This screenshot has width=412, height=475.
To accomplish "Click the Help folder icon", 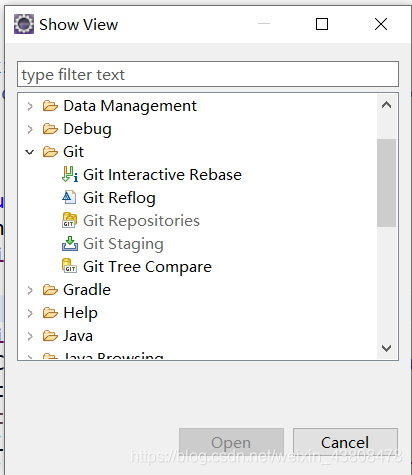I will coord(50,313).
